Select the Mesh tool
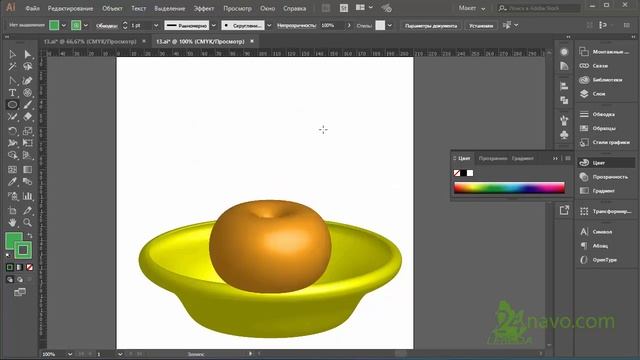Screen dimensions: 640x360 (x=12, y=169)
